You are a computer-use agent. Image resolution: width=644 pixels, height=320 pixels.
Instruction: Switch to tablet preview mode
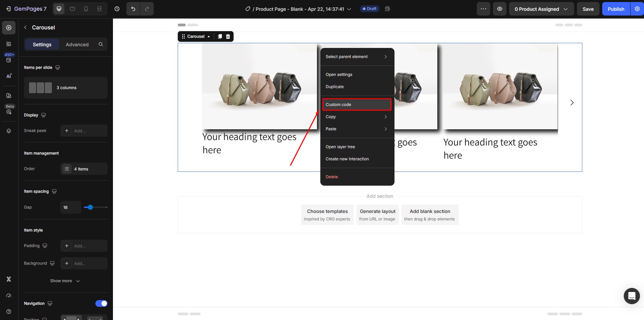(72, 9)
